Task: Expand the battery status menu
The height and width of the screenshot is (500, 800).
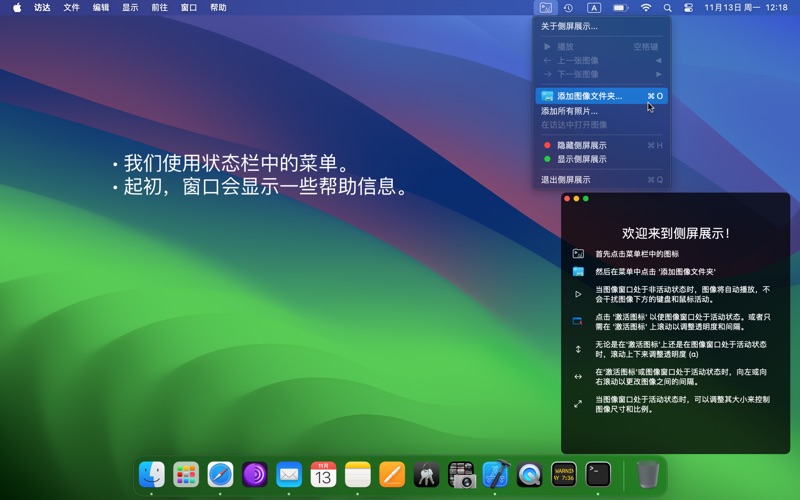Action: [x=620, y=8]
